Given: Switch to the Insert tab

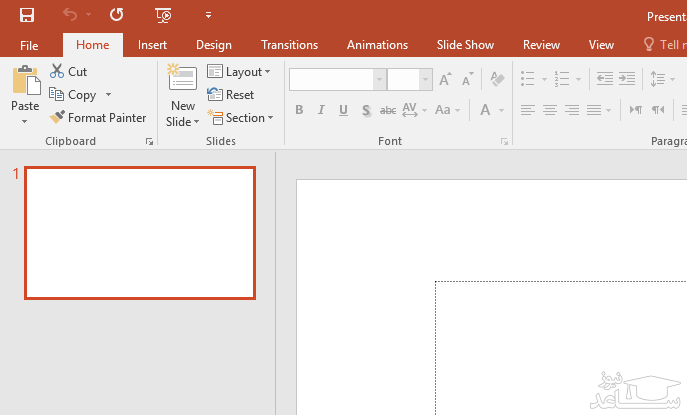Looking at the screenshot, I should 152,45.
